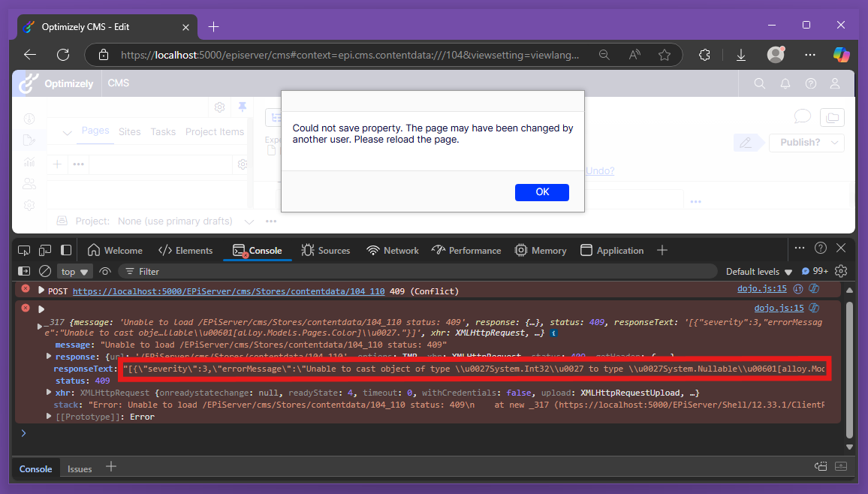Toggle the console sidebar

pyautogui.click(x=24, y=271)
